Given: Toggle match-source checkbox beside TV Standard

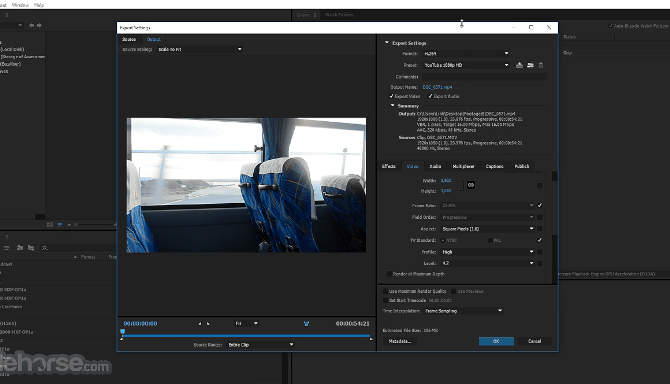Looking at the screenshot, I should tap(540, 240).
